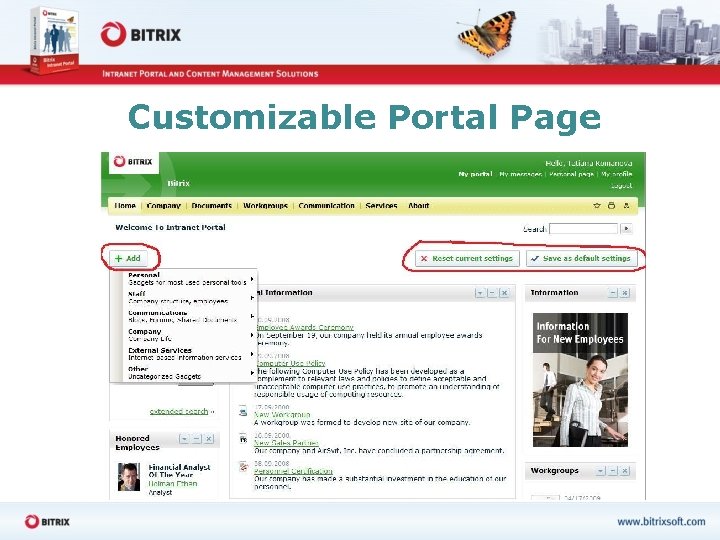The width and height of the screenshot is (720, 540).
Task: Click the print page icon in menu bar
Action: [x=611, y=206]
